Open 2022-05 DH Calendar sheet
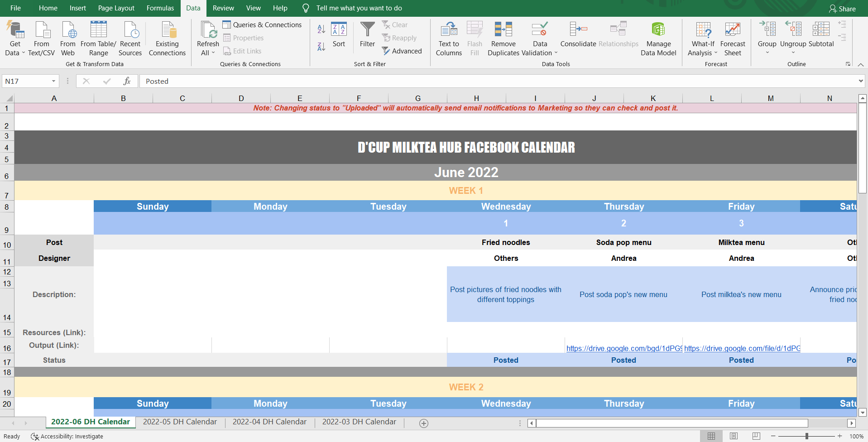The height and width of the screenshot is (442, 868). tap(180, 422)
